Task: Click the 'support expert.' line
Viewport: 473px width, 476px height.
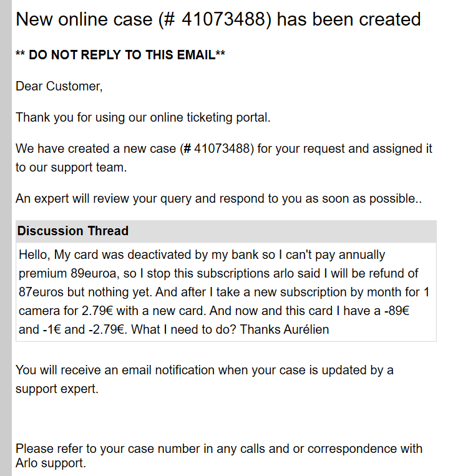Action: coord(57,389)
